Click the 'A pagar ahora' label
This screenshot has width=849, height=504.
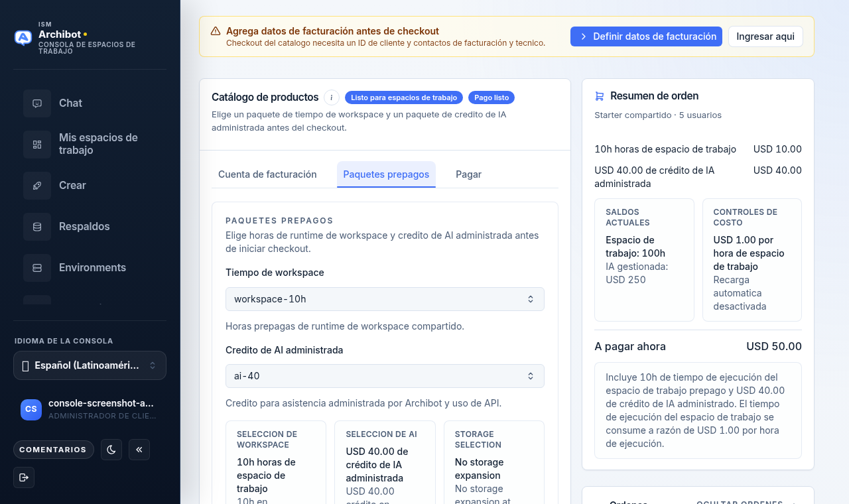(630, 346)
